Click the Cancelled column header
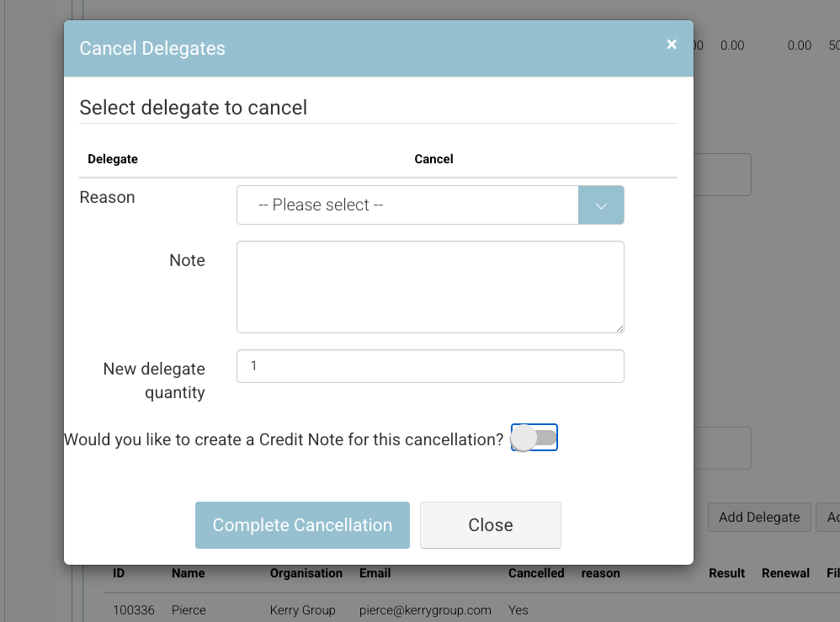Screen dimensions: 840x622 coord(536,573)
